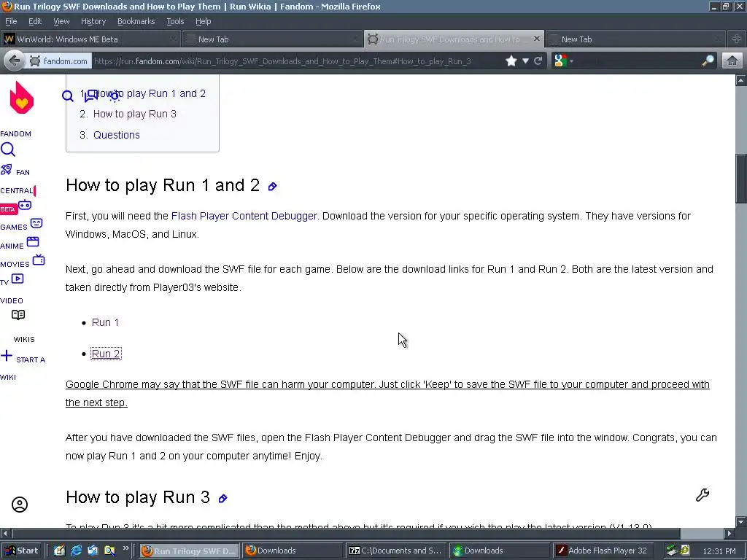Screen dimensions: 747x560
Task: Click the sun theme switch icon
Action: [x=115, y=96]
